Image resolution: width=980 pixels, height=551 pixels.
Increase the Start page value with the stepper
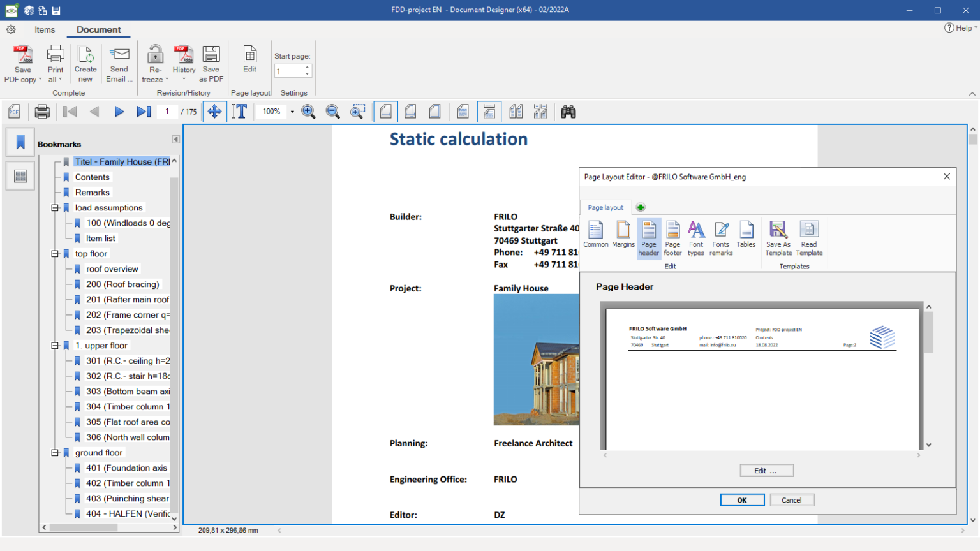coord(308,68)
